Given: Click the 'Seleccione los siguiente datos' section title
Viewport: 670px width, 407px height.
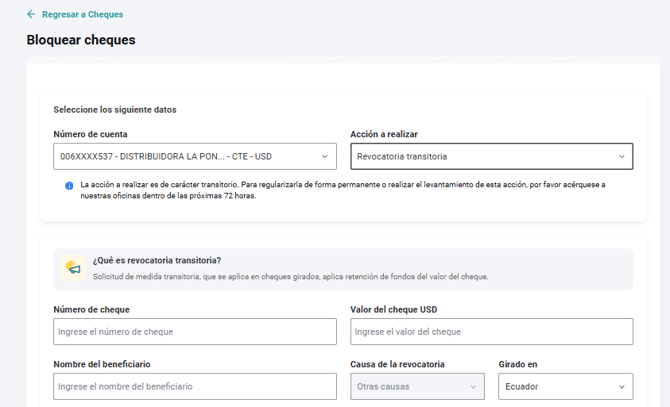Looking at the screenshot, I should click(115, 109).
